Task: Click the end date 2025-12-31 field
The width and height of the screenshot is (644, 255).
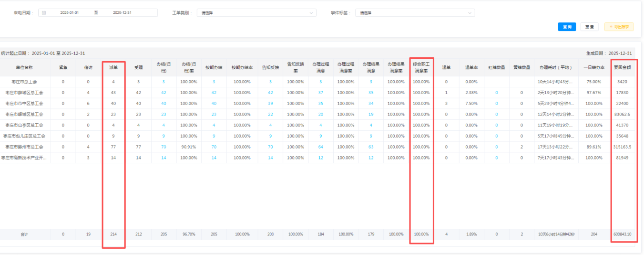Action: point(122,13)
